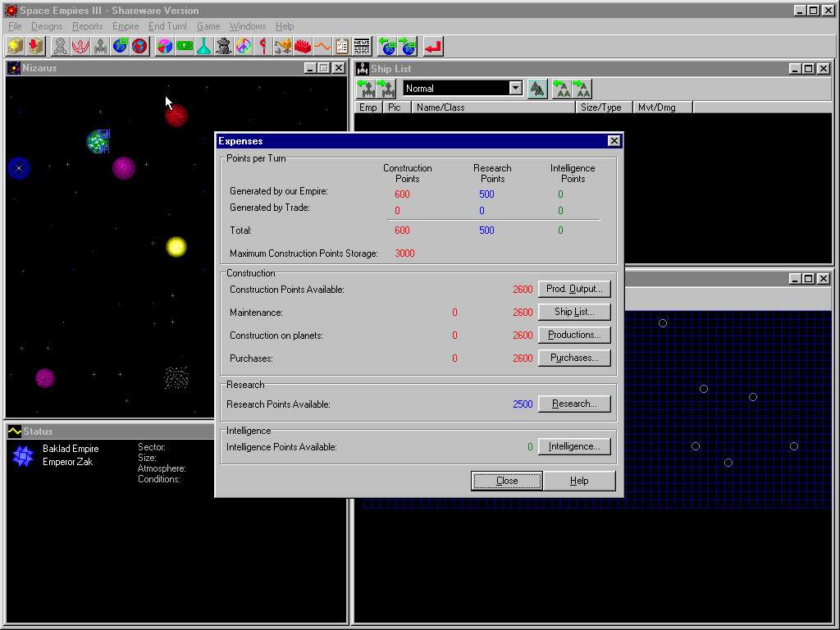Open the Reports menu
Viewport: 840px width, 630px height.
(x=88, y=26)
